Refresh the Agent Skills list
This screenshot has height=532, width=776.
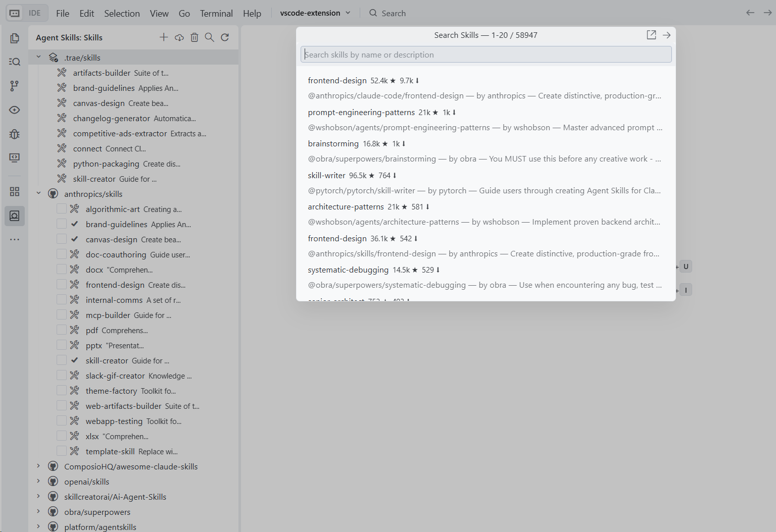tap(225, 37)
